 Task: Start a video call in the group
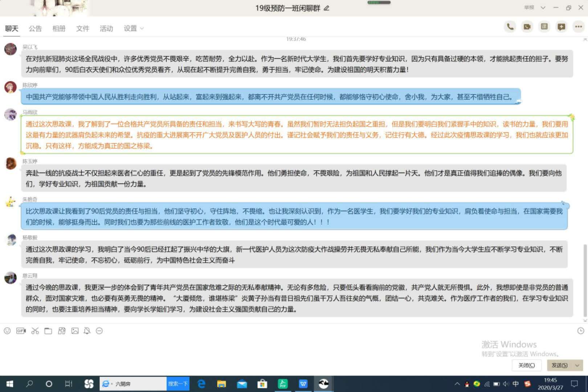(x=527, y=27)
